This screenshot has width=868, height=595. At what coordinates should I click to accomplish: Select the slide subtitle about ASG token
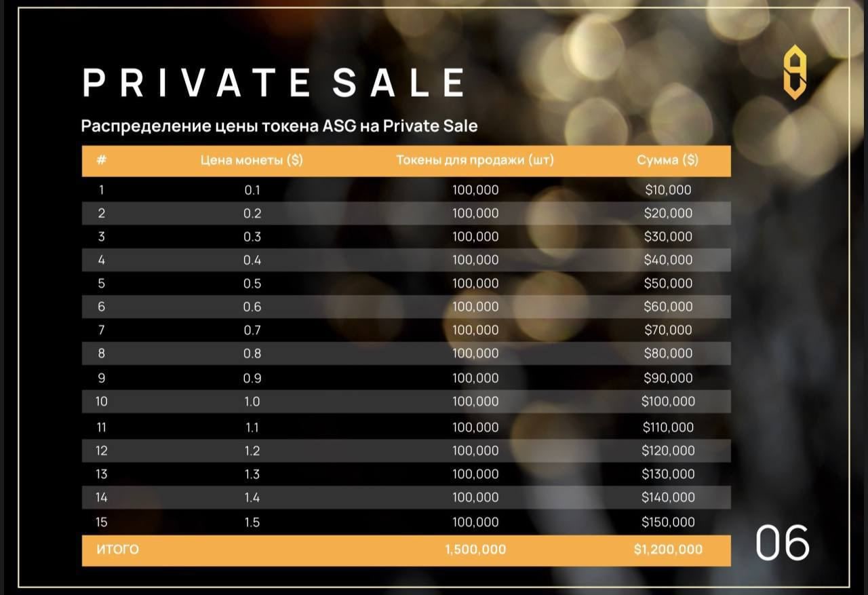tap(279, 126)
